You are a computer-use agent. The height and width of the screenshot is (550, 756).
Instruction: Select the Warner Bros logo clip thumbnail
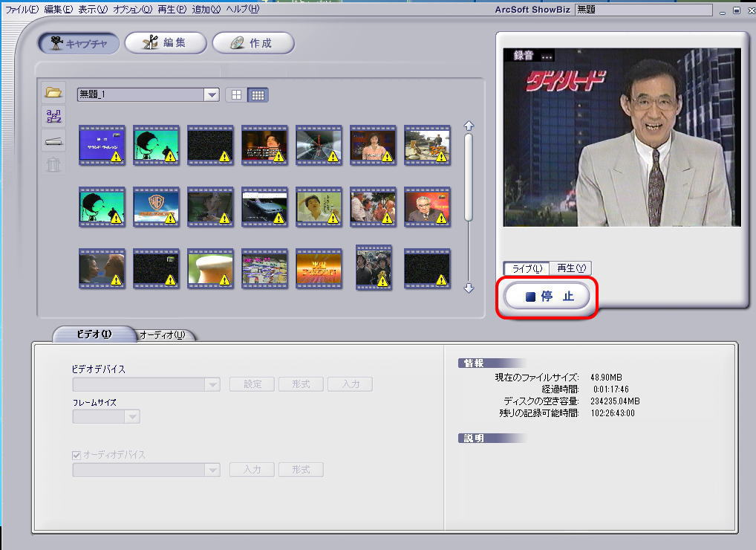156,207
